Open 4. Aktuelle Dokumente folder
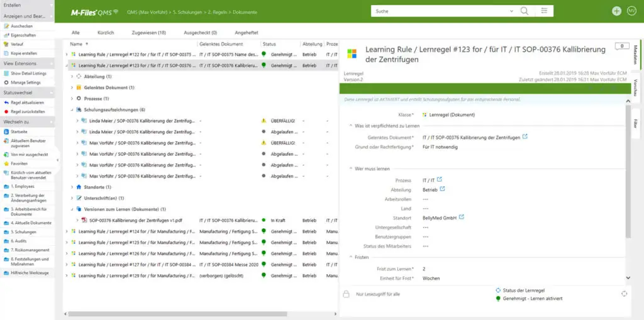This screenshot has width=644, height=320. click(x=31, y=223)
